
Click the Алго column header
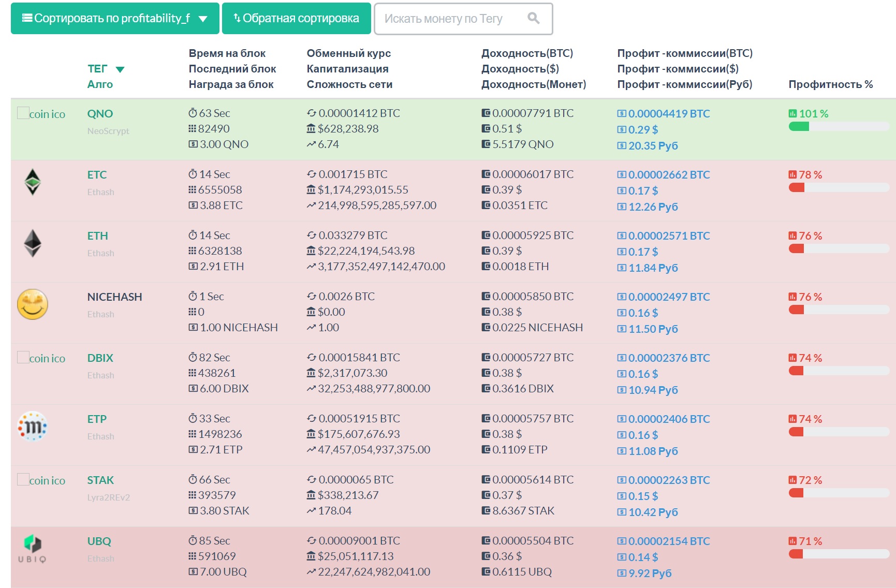(x=100, y=84)
